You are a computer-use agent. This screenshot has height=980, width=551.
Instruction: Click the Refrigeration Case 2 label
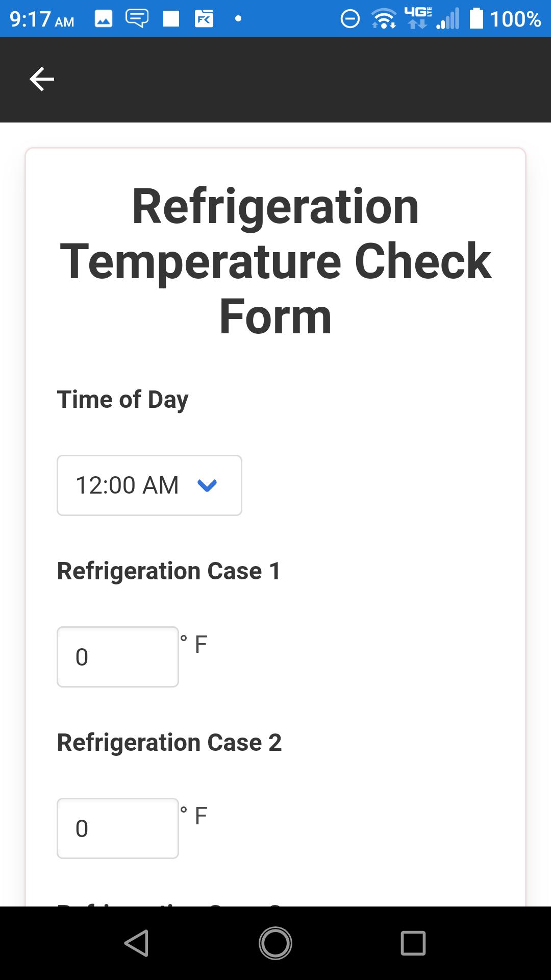point(169,743)
